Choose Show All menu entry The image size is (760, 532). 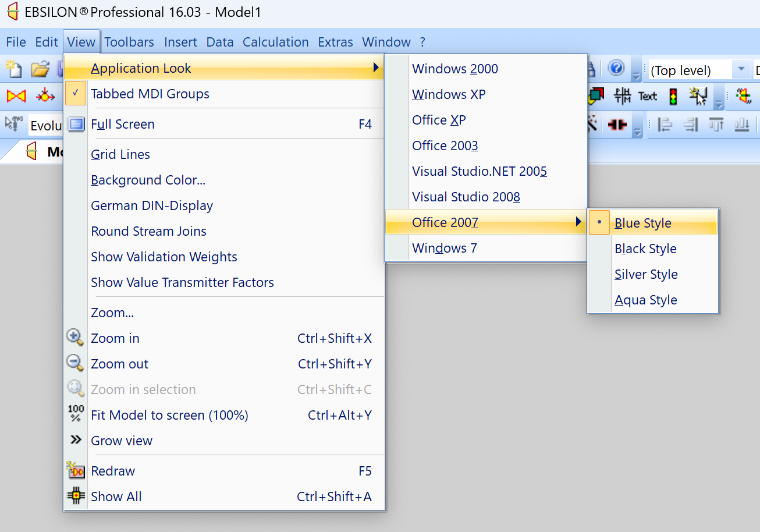(224, 496)
